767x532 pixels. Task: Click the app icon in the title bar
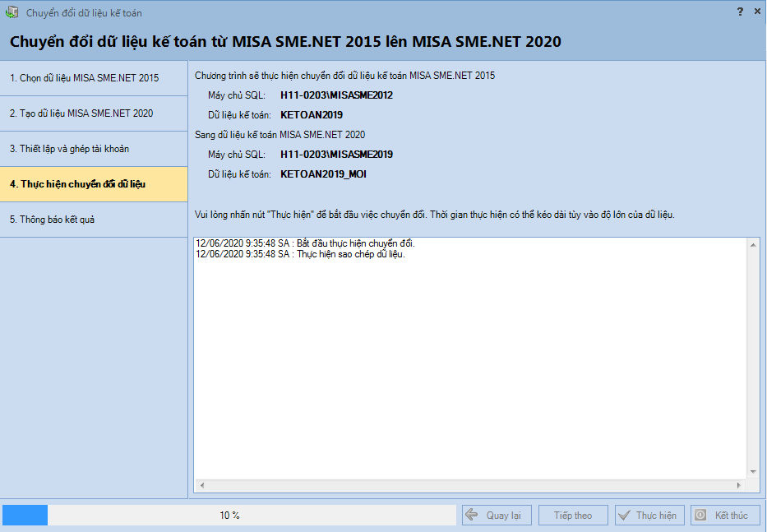pyautogui.click(x=12, y=12)
